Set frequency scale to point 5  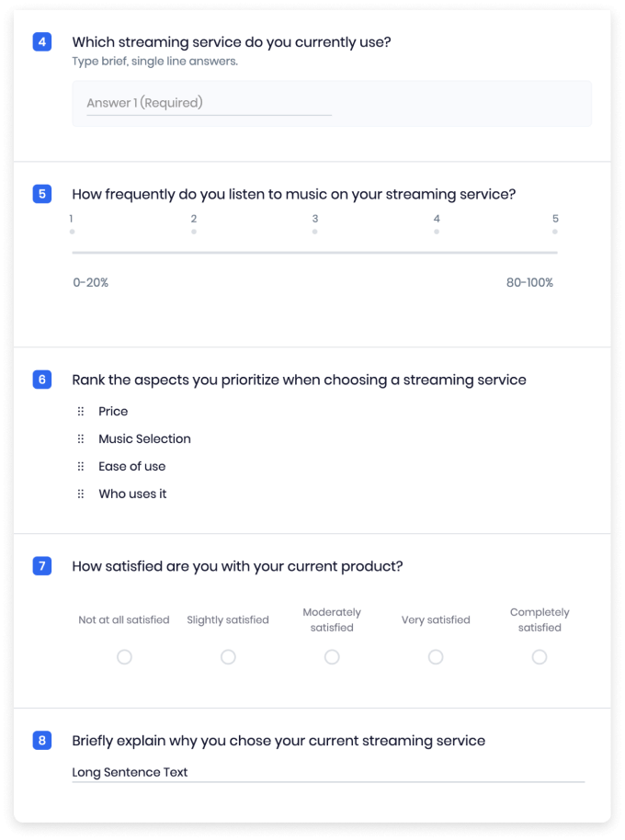[555, 232]
